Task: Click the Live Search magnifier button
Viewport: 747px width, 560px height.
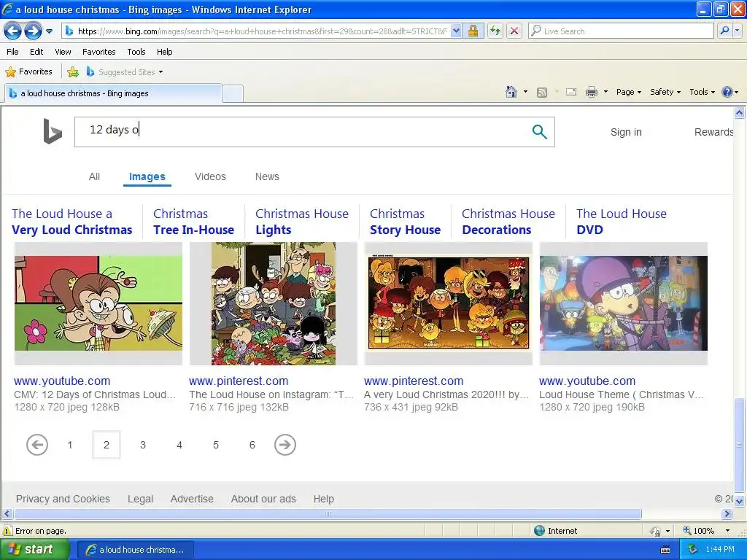Action: click(724, 31)
